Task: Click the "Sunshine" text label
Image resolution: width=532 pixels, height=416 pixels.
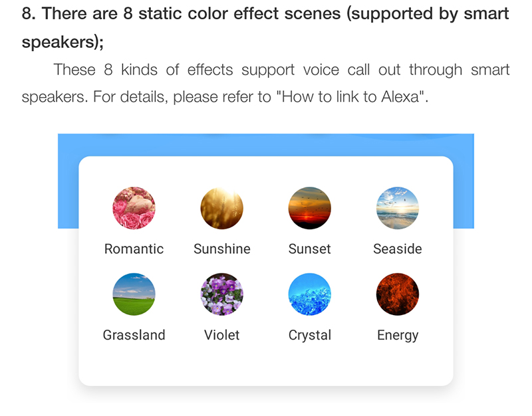Action: (222, 249)
